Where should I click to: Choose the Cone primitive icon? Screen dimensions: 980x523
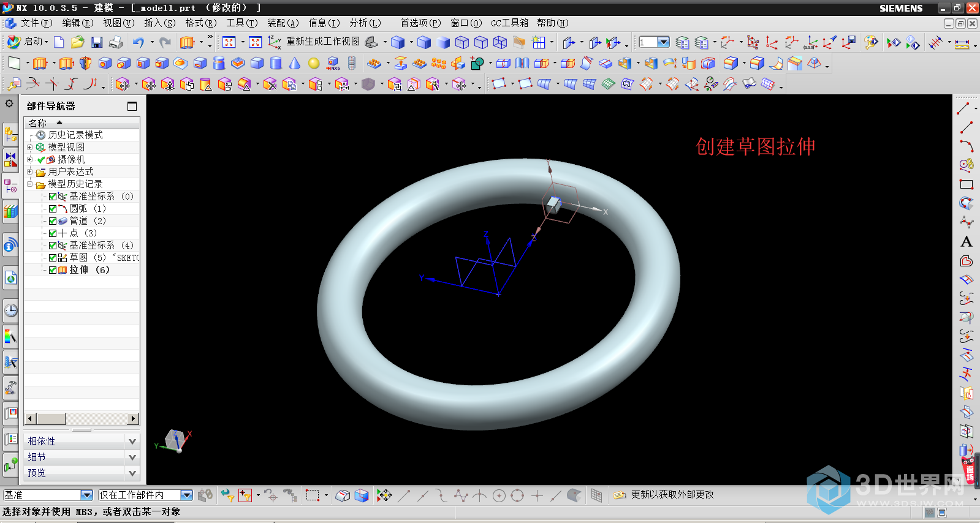[x=295, y=63]
